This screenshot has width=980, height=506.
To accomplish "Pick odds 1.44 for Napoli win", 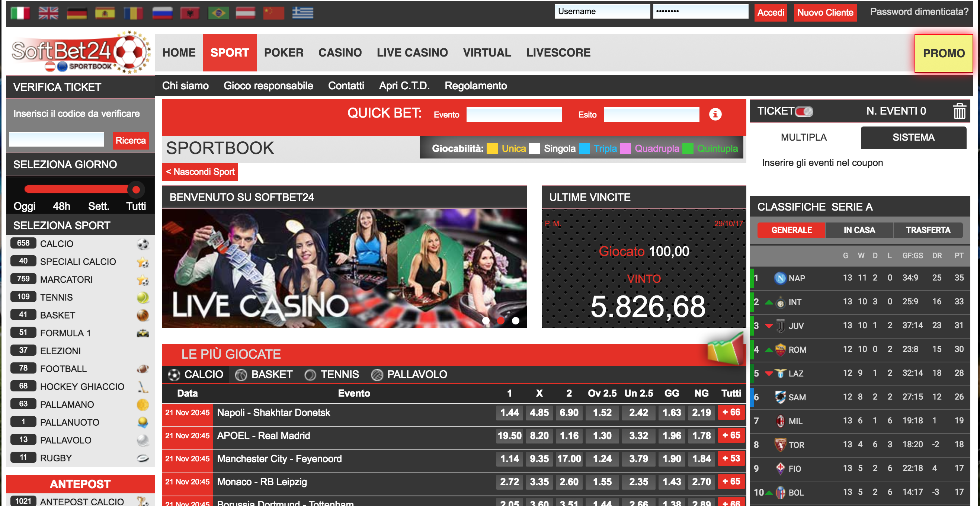I will pos(509,413).
